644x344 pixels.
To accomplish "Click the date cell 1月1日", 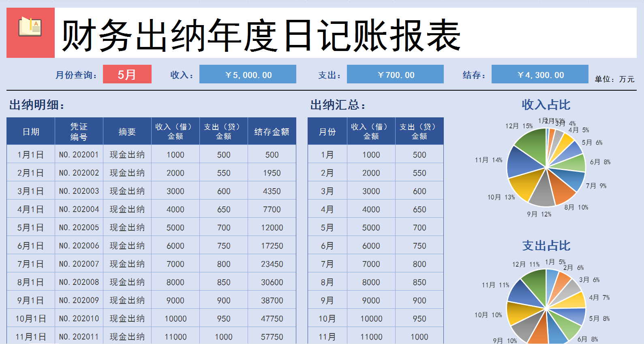I will pos(31,155).
